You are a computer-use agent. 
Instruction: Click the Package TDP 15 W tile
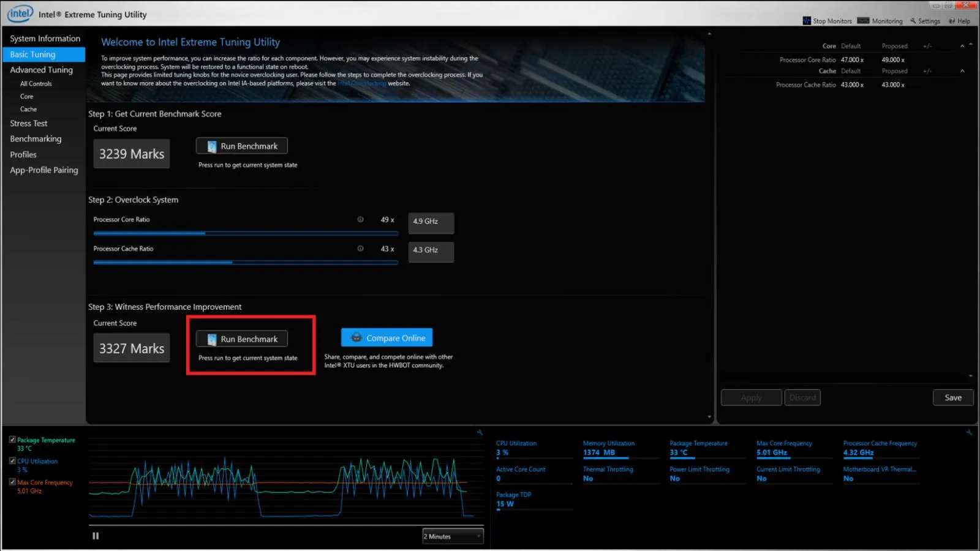click(x=533, y=500)
